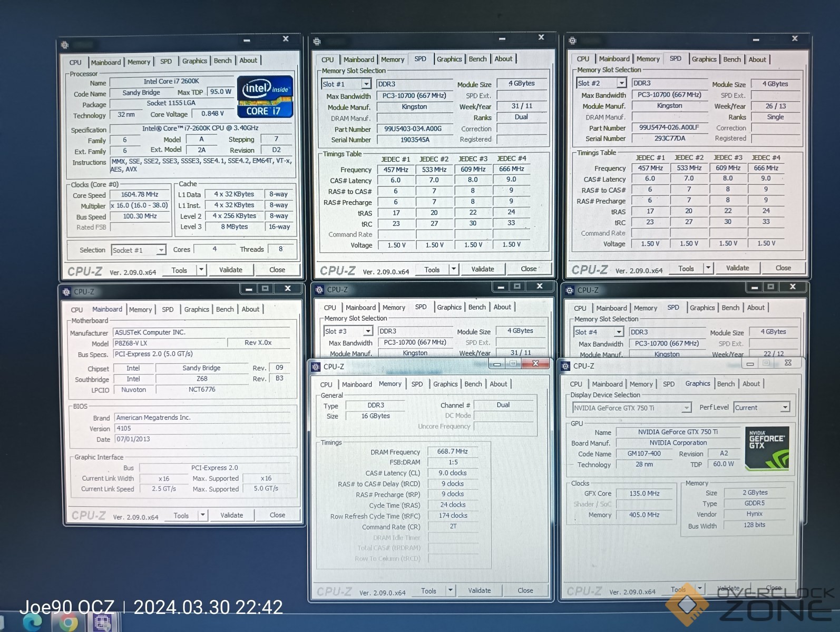Click Validate in the Slot #1 SPD window
This screenshot has height=632, width=840.
(x=483, y=269)
